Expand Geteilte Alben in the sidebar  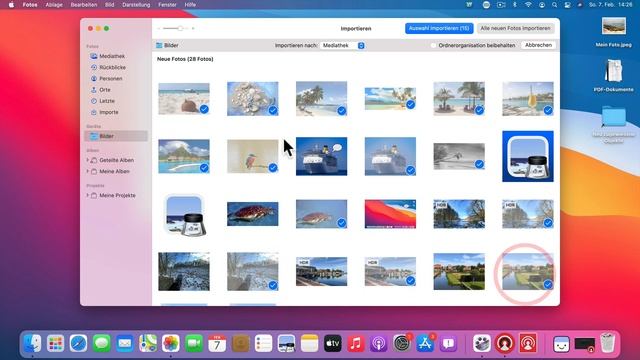(87, 160)
